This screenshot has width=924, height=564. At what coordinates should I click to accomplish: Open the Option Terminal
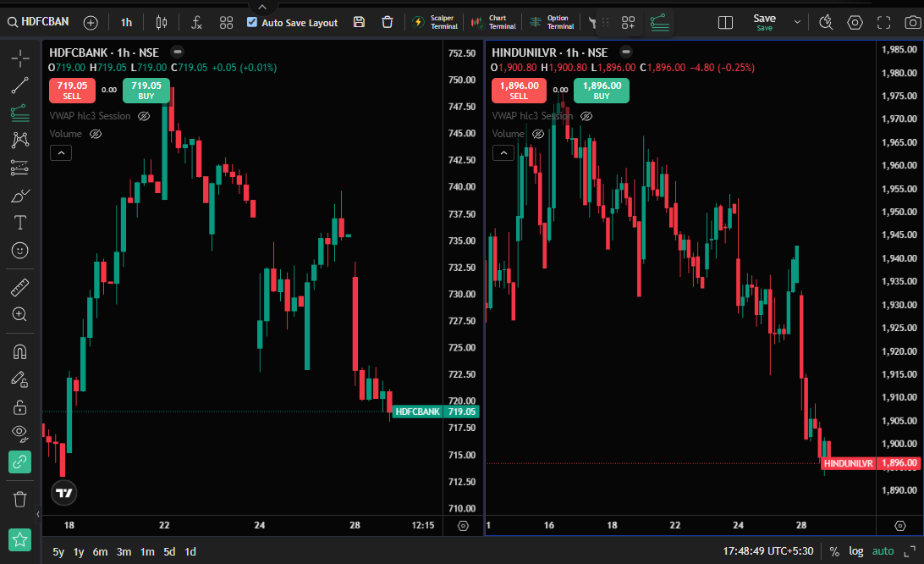[x=553, y=22]
